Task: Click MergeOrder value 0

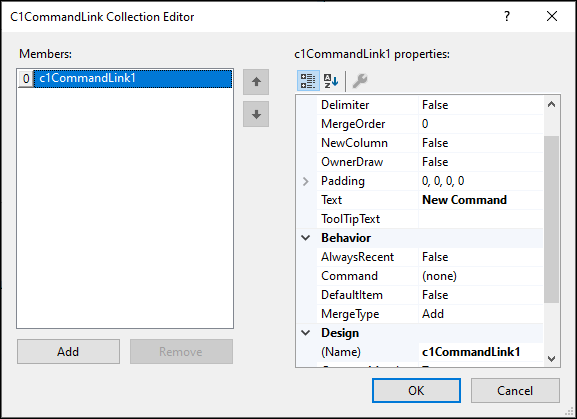Action: pos(425,124)
